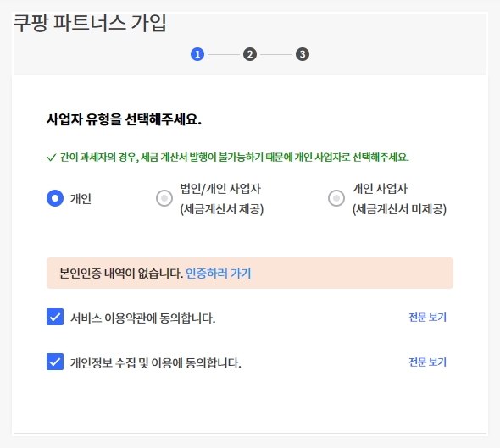This screenshot has height=448, width=500.
Task: Click the (세금계산서 미제공) label text
Action: coord(399,209)
